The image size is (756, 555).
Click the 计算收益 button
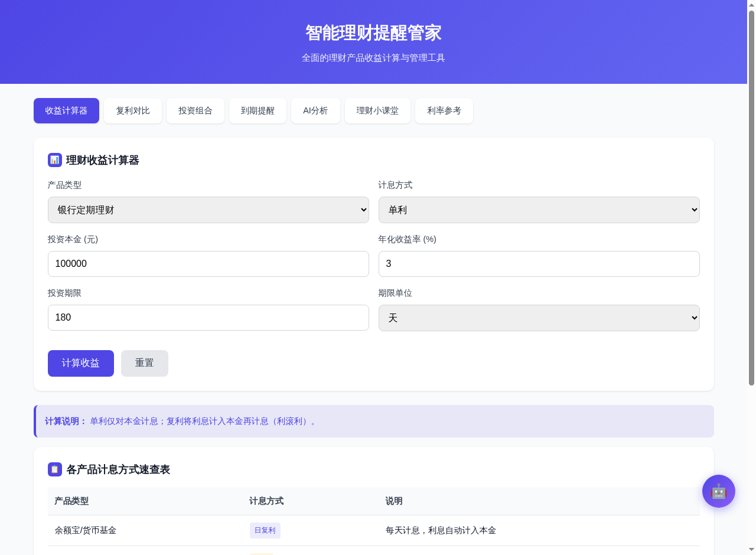80,363
